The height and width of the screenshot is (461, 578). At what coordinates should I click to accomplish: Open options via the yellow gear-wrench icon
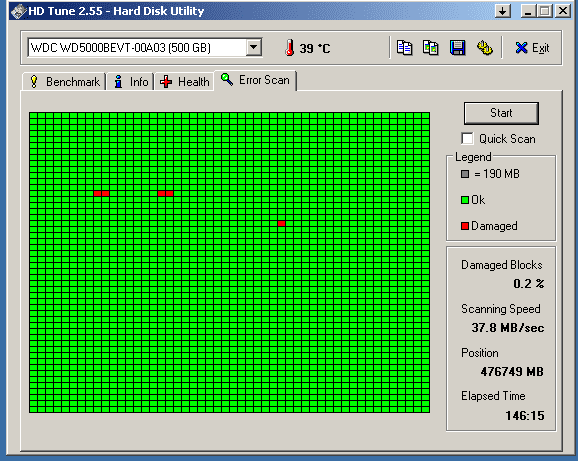[484, 48]
